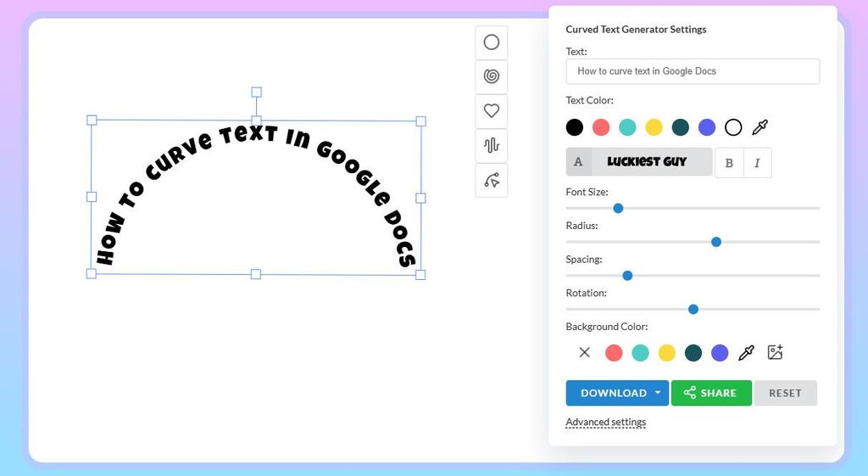Toggle italic text style

[x=757, y=163]
